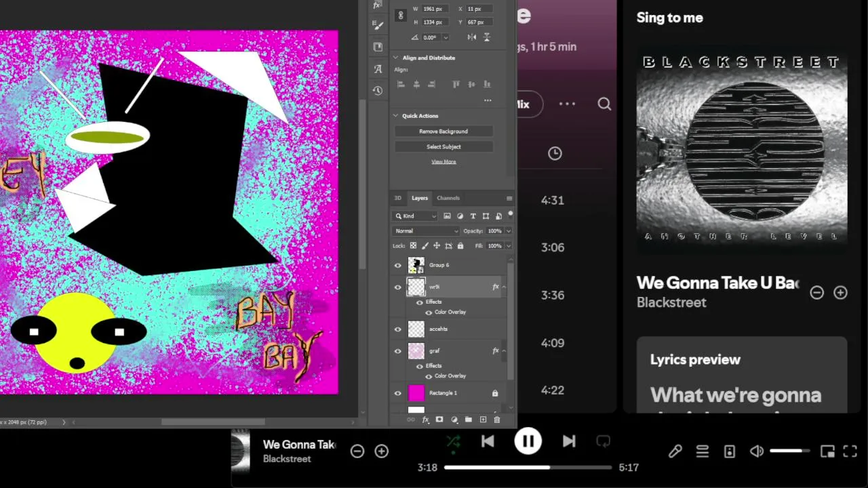Collapse effects on graf layer

[503, 351]
